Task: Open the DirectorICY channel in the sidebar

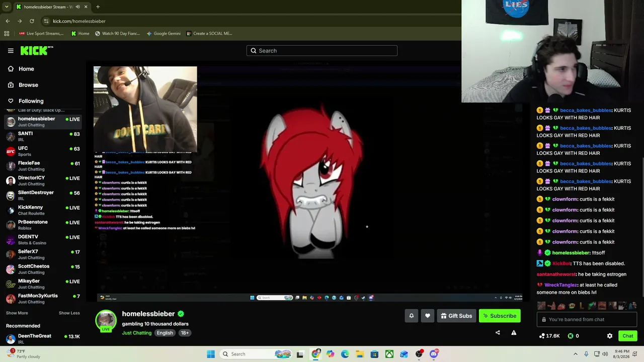Action: click(43, 180)
